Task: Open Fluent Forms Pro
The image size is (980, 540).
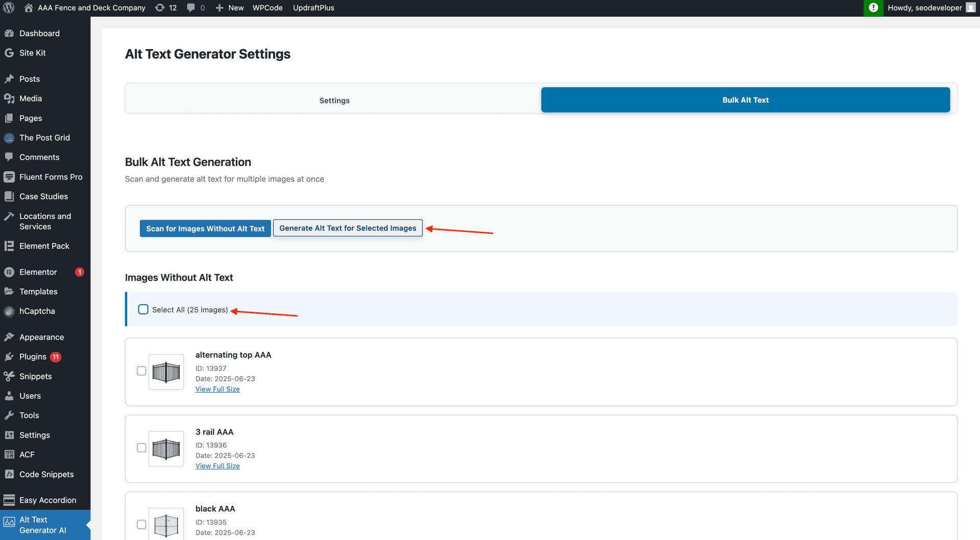Action: tap(51, 177)
